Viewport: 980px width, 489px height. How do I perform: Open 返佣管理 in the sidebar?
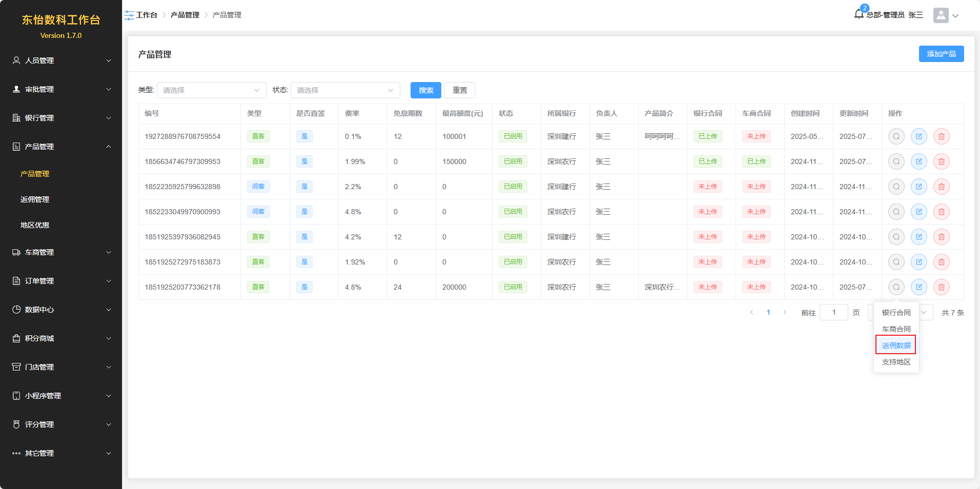click(x=35, y=199)
